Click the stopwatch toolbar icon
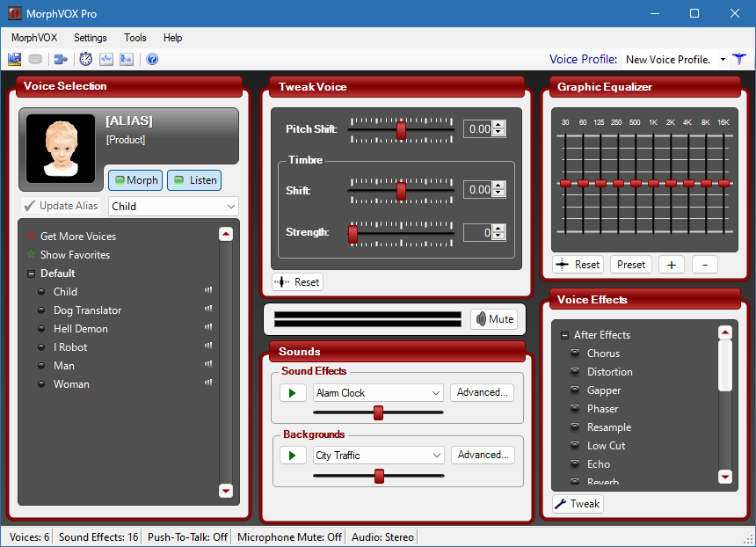 click(86, 59)
